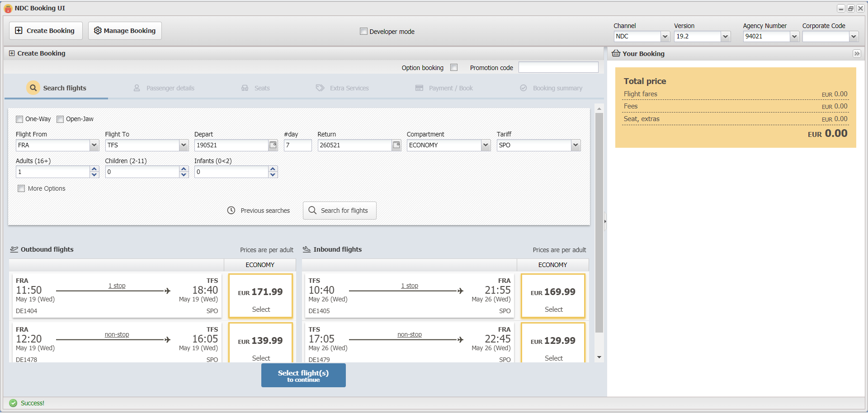
Task: Collapse the Your Booking panel with double-arrow icon
Action: pos(857,53)
